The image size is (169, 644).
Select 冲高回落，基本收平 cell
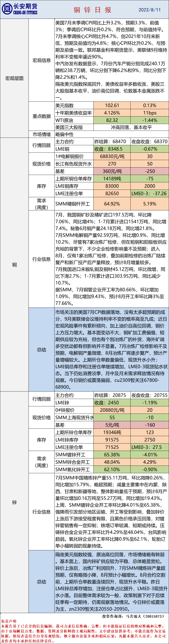(x=131, y=127)
